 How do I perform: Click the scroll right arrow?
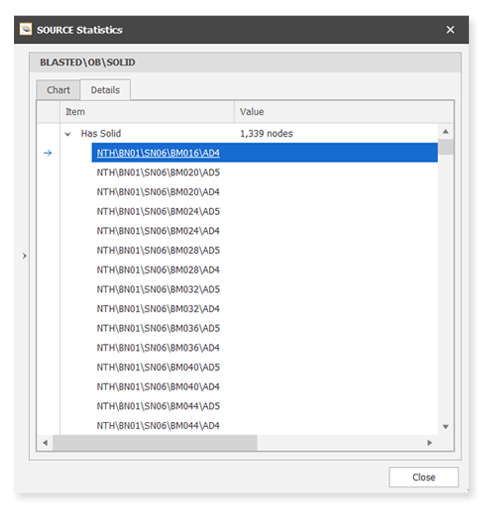(430, 443)
